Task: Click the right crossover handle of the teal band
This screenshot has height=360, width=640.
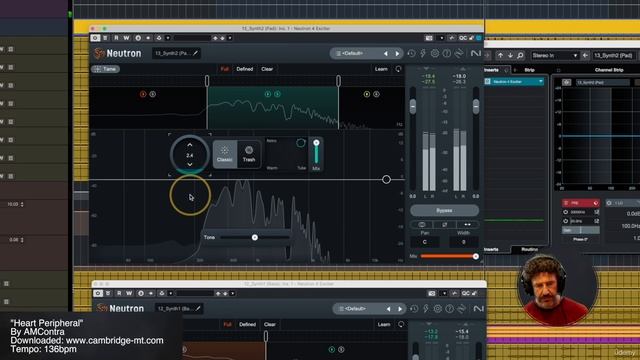Action: point(338,81)
